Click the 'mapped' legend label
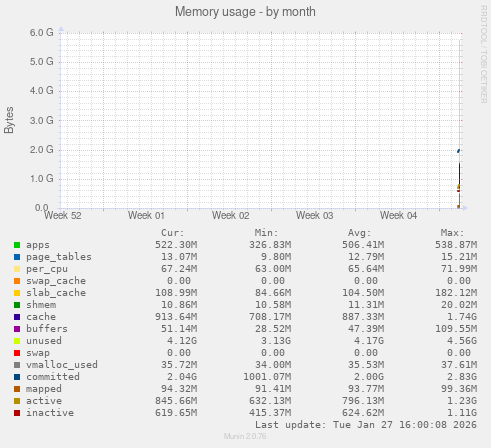This screenshot has width=491, height=448. coord(44,389)
